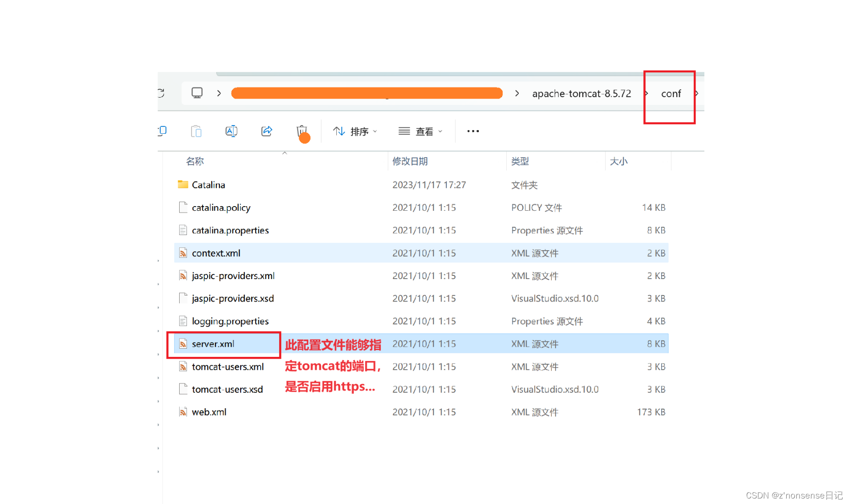Click the Share icon in the toolbar
This screenshot has height=504, width=850.
(x=267, y=131)
